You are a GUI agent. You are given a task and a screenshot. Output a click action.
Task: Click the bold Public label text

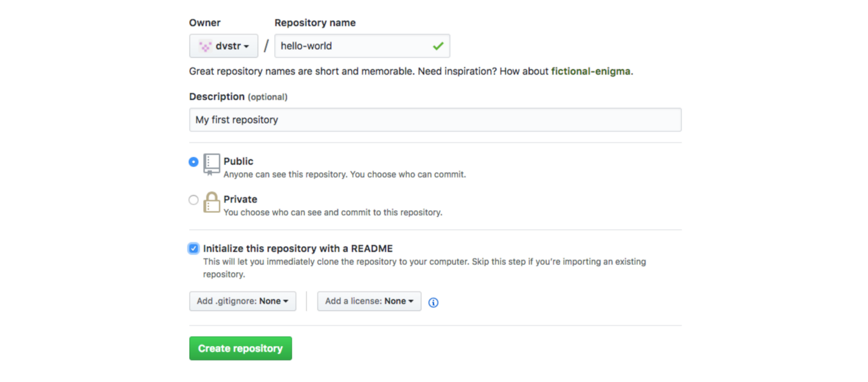pos(239,161)
